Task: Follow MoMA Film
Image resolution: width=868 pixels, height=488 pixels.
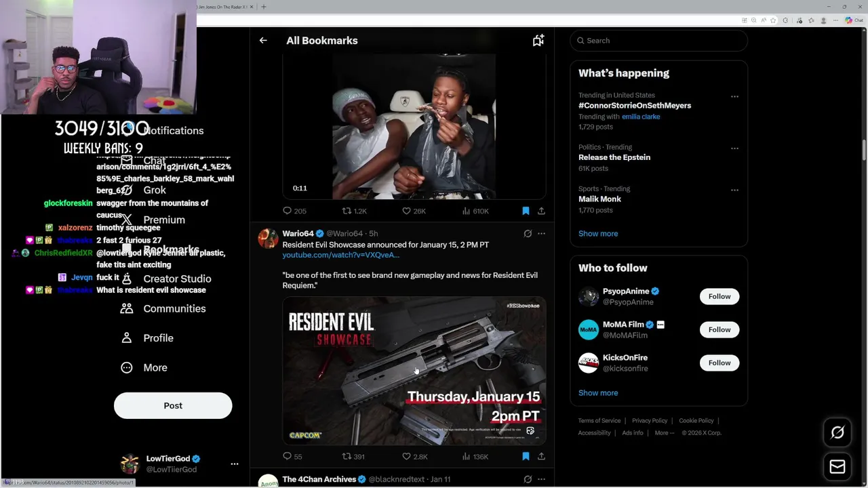Action: (719, 329)
